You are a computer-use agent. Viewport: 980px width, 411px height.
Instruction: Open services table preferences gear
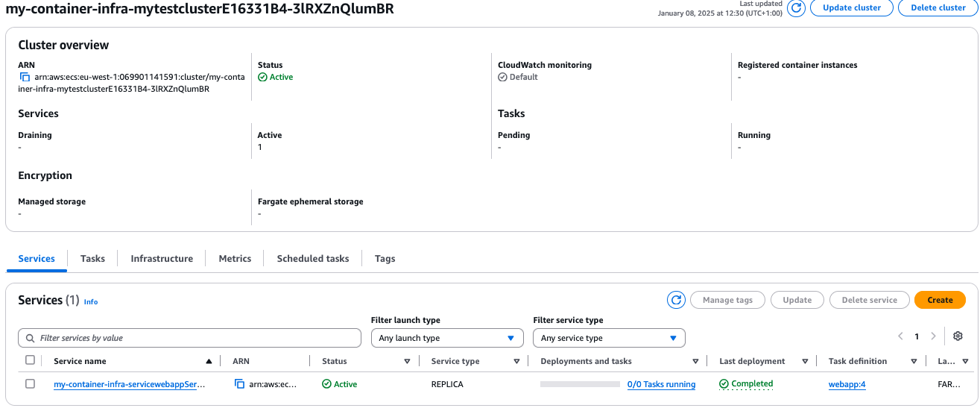[958, 336]
